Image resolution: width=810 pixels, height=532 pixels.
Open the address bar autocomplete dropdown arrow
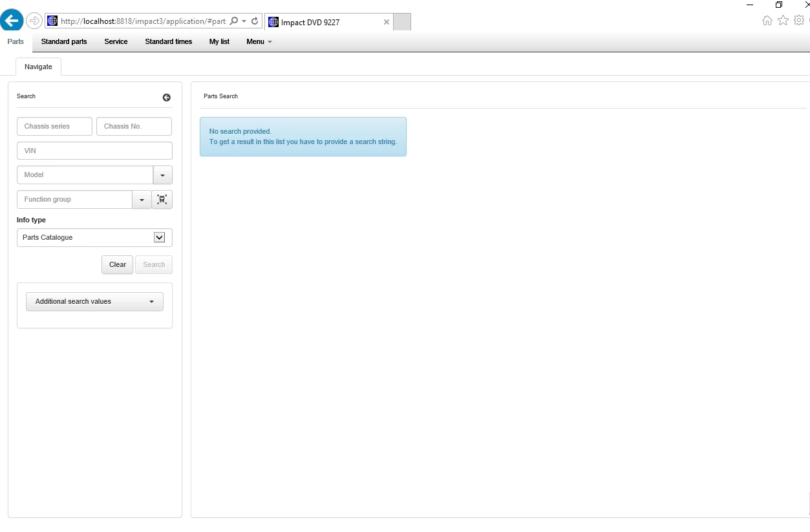[x=244, y=21]
